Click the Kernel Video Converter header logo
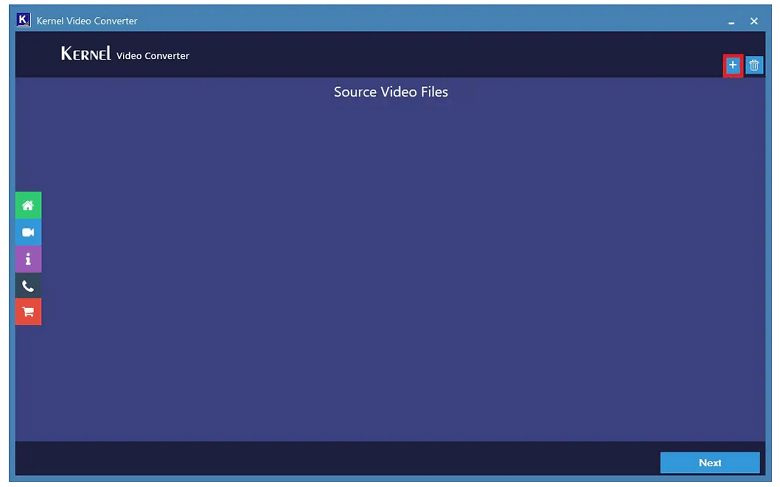 click(x=125, y=54)
